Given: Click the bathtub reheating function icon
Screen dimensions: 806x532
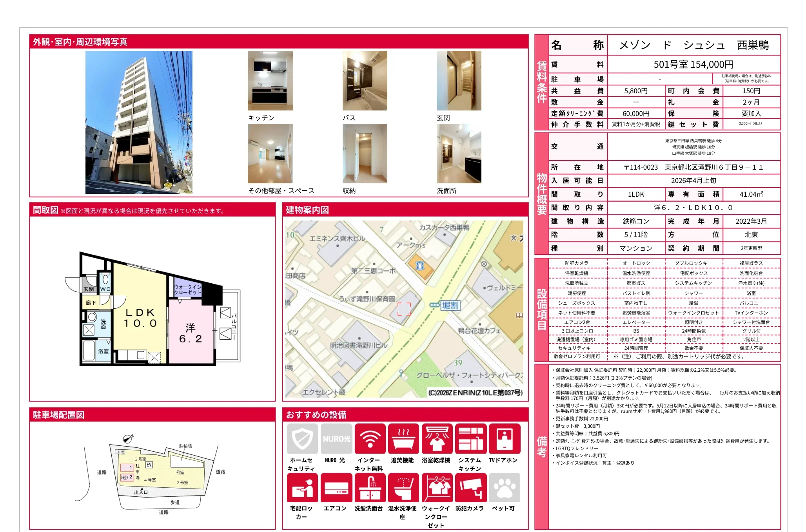Looking at the screenshot, I should (x=403, y=438).
